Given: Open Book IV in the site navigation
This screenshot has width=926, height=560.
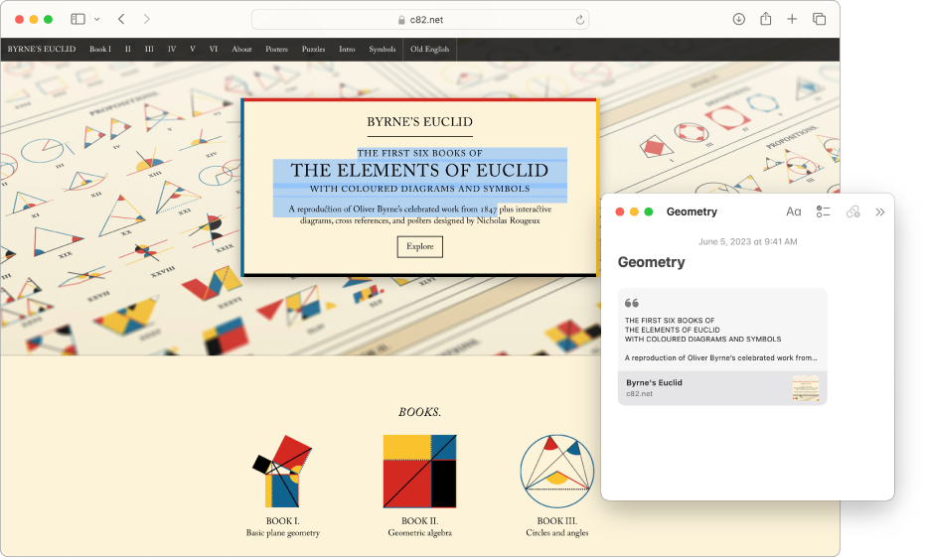Looking at the screenshot, I should click(x=171, y=49).
